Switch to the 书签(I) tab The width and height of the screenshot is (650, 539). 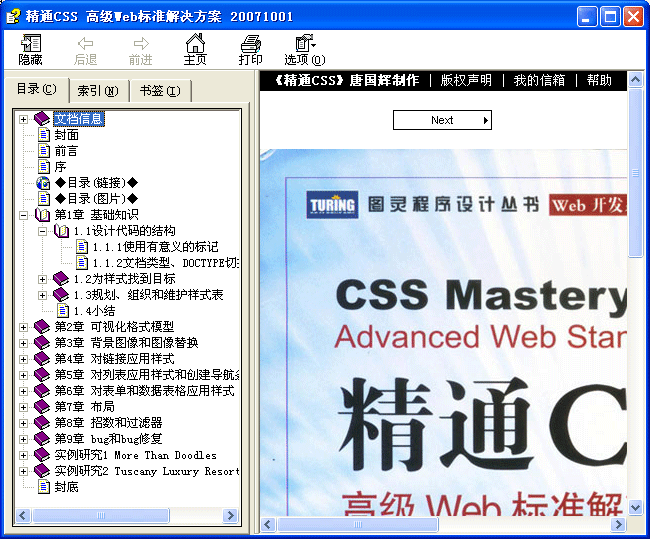click(x=160, y=90)
